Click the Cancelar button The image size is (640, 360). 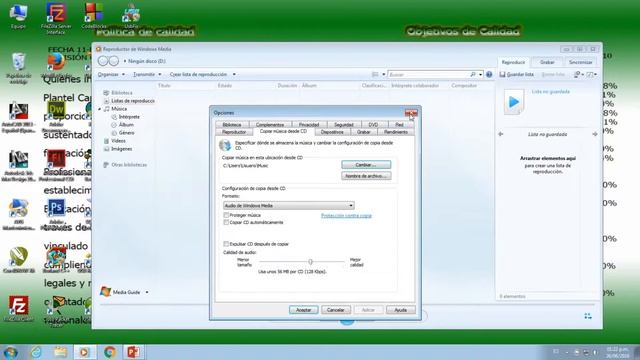[336, 310]
